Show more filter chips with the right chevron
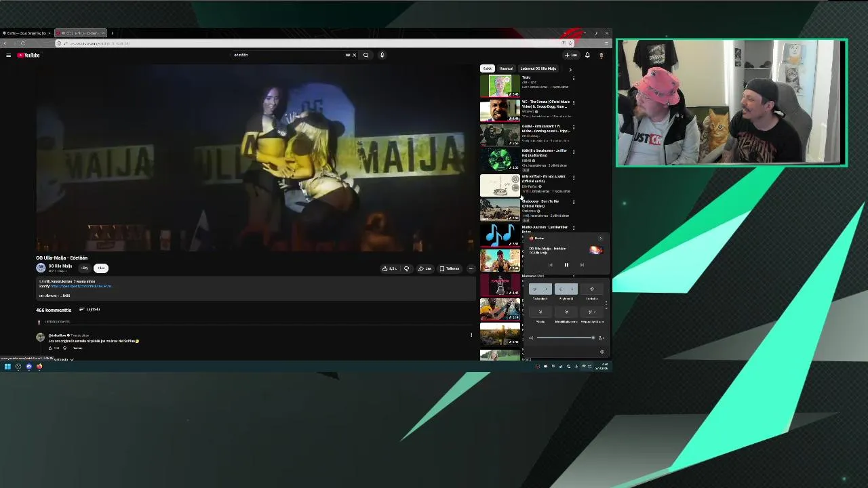This screenshot has height=488, width=868. 570,69
